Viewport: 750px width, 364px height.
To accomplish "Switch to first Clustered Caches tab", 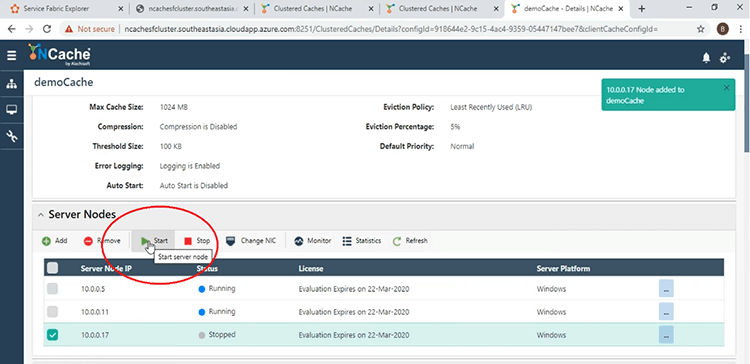I will coord(317,8).
